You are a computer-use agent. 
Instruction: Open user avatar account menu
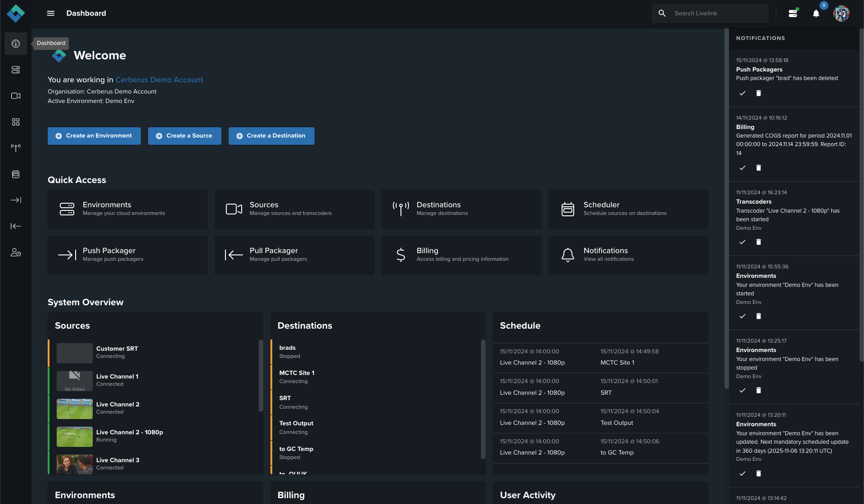point(841,13)
